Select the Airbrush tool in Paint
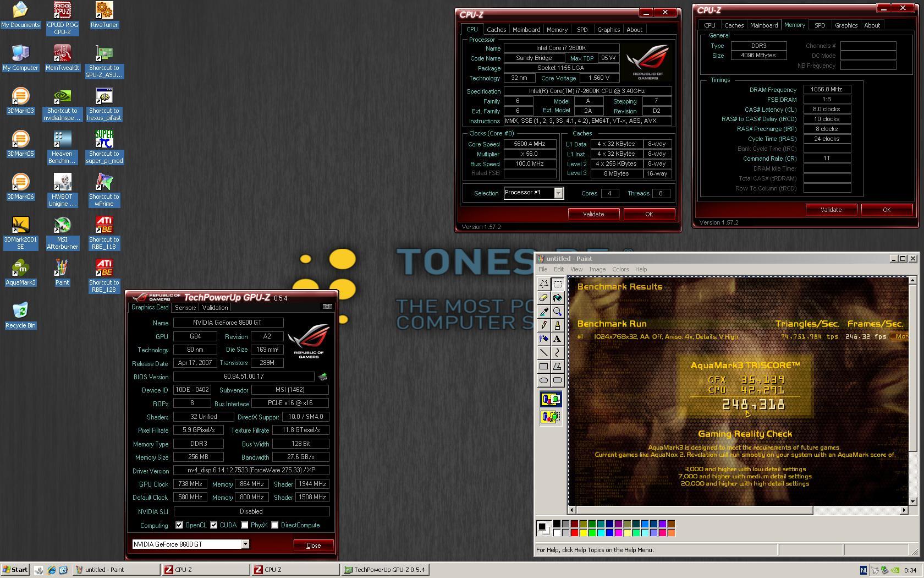Viewport: 924px width, 578px height. pos(543,339)
